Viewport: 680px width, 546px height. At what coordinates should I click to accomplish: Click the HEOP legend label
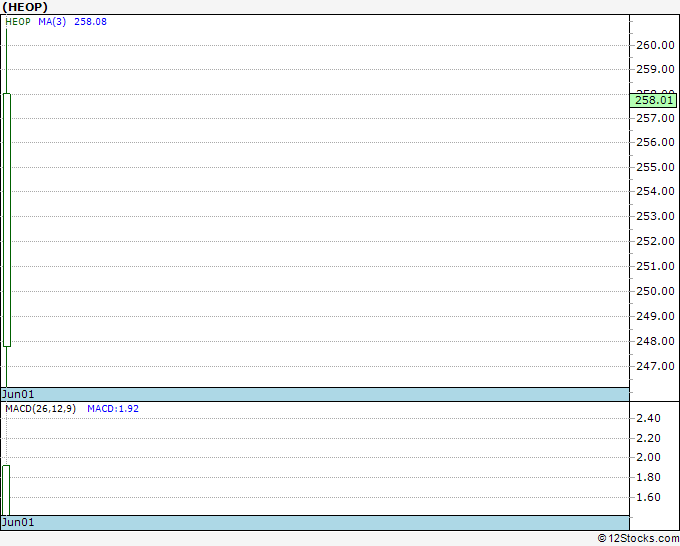point(18,22)
